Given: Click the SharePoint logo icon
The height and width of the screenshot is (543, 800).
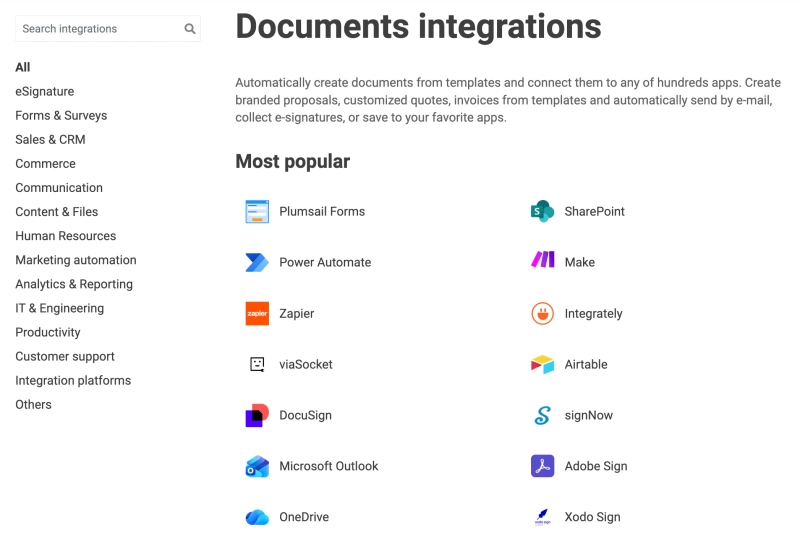Looking at the screenshot, I should pyautogui.click(x=542, y=211).
